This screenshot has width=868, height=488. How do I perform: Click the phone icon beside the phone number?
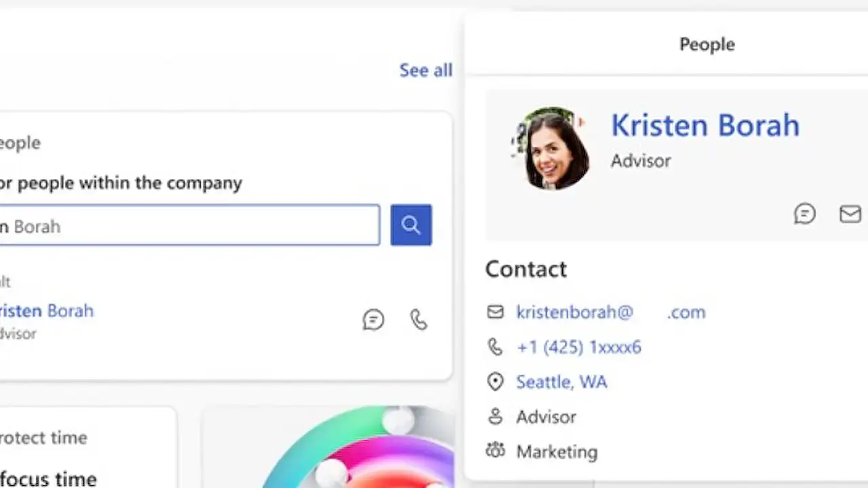(496, 347)
